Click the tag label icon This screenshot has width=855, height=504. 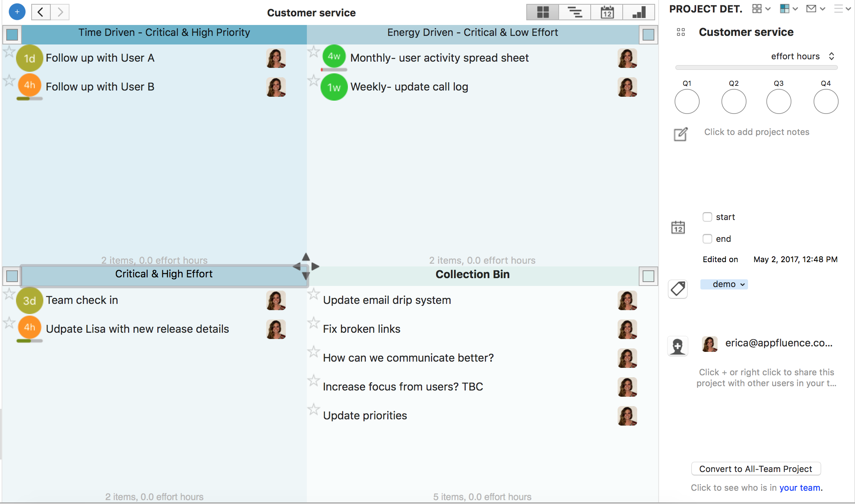click(x=678, y=289)
